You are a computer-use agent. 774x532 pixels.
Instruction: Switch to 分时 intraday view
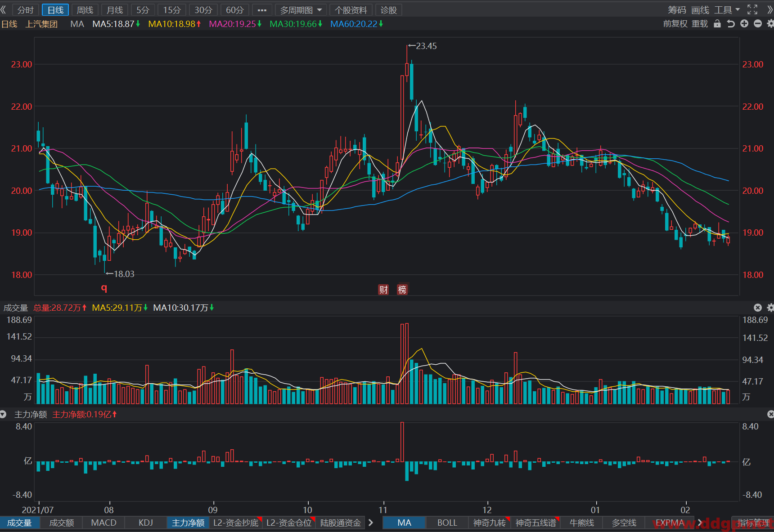point(26,10)
